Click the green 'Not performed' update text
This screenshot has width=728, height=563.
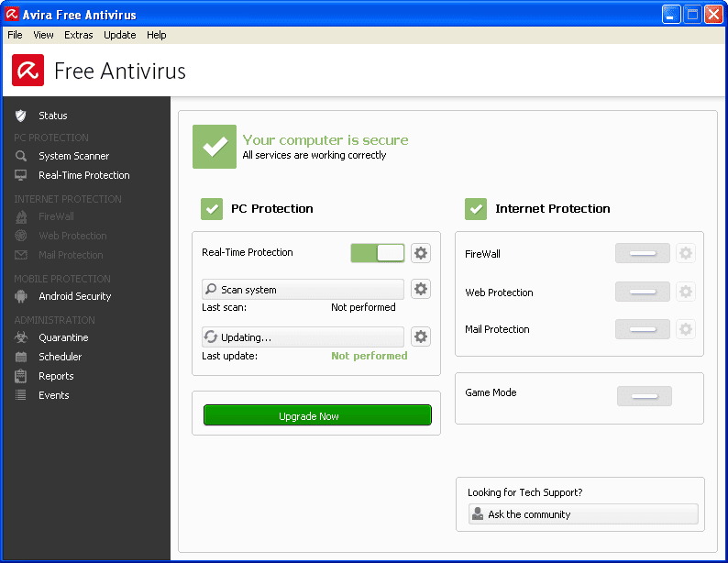[x=370, y=356]
